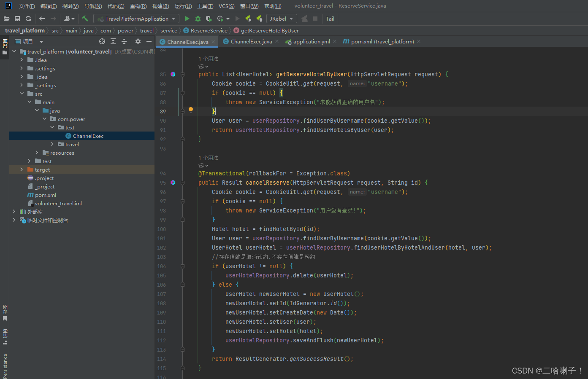Click the Tail button in toolbar
588x379 pixels.
pyautogui.click(x=330, y=19)
